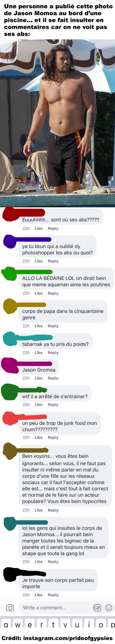Like the 'sont où ses abs' comment
Viewport: 115px width, 644px height.
click(38, 228)
